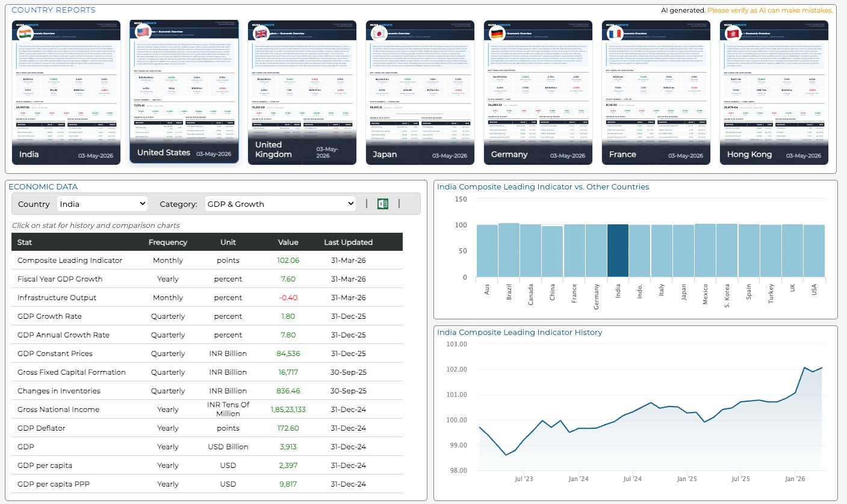Click the 836.46 inventories value
This screenshot has height=504, width=847.
coord(288,391)
